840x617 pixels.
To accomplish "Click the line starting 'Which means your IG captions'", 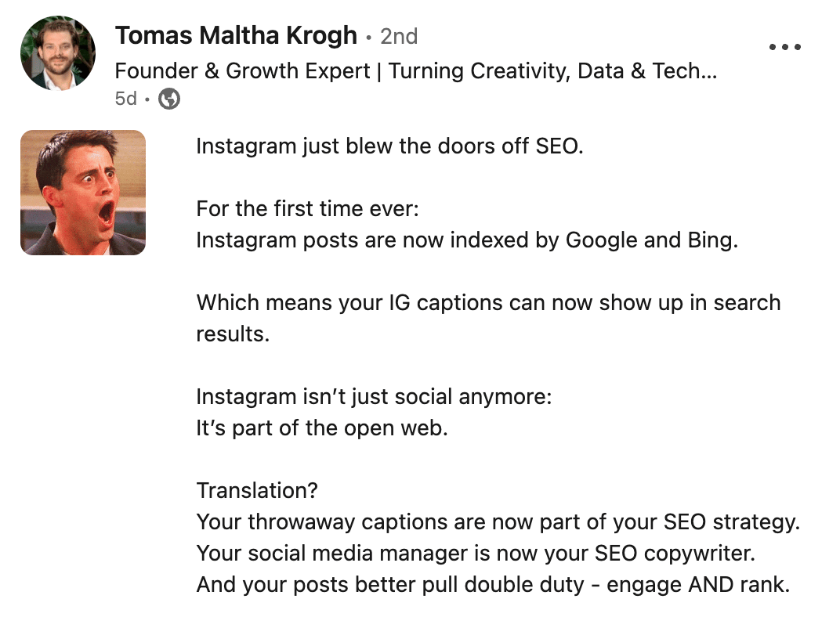I will [489, 303].
